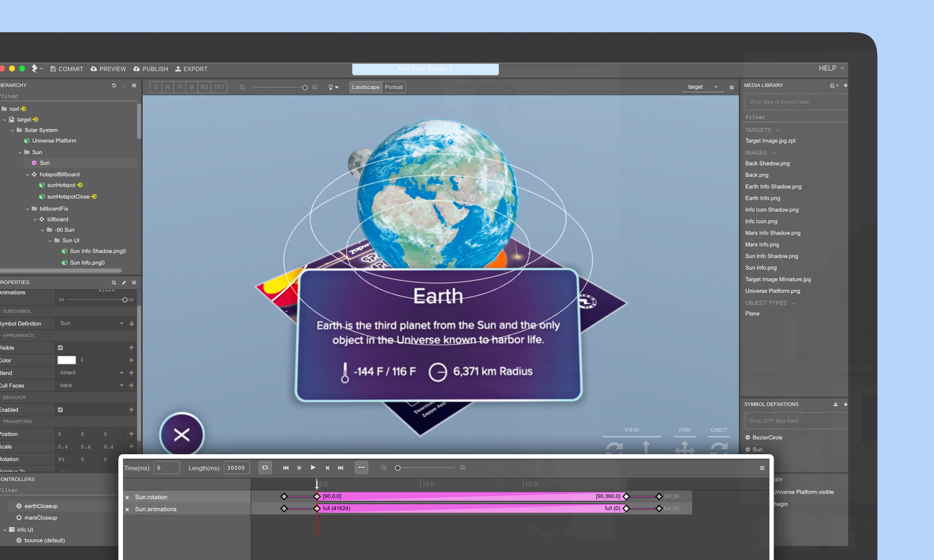934x560 pixels.
Task: Select Universe Platform in hierarchy
Action: (x=54, y=141)
